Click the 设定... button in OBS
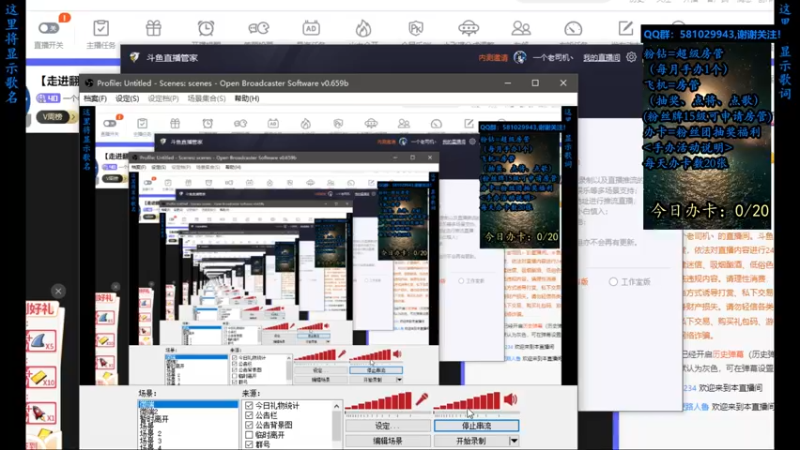Image resolution: width=800 pixels, height=450 pixels. pyautogui.click(x=388, y=426)
